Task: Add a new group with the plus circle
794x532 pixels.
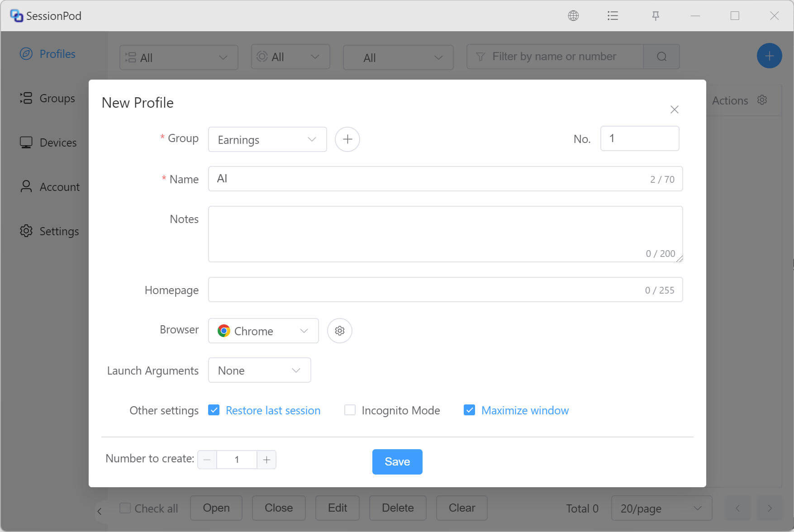Action: pos(347,139)
